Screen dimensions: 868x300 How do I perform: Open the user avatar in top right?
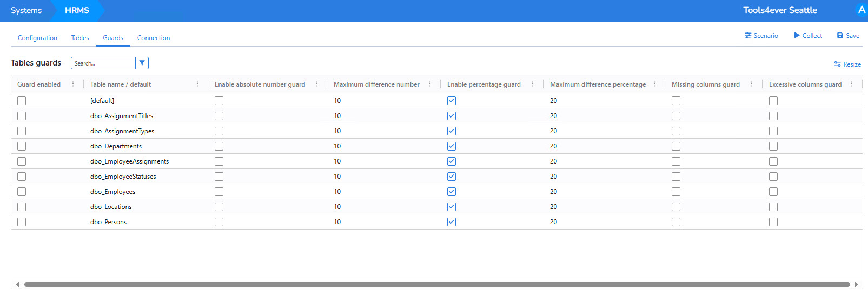862,10
